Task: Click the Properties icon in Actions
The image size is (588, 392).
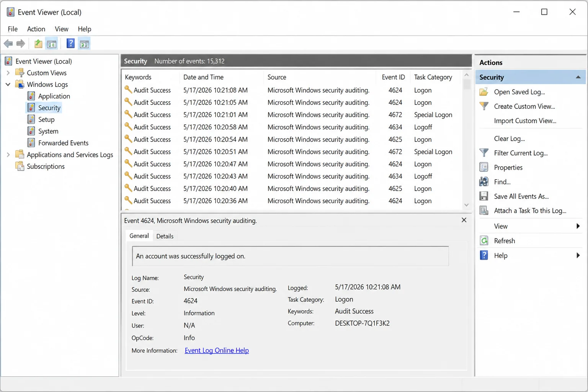Action: [484, 167]
